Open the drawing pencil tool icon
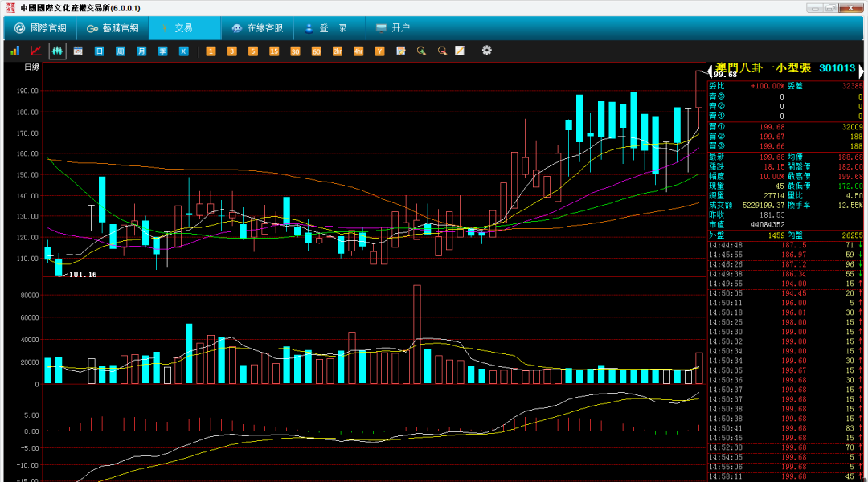Screen dimensions: 868x482 click(460, 51)
